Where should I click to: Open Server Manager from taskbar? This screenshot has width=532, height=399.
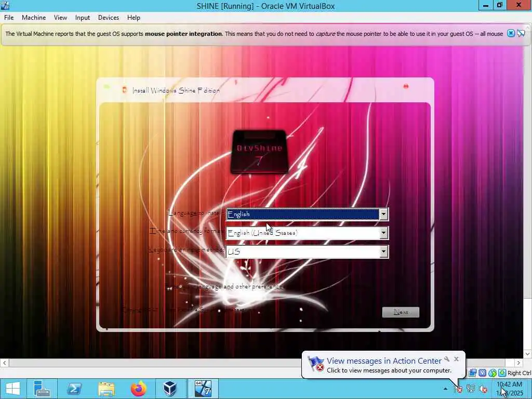point(42,389)
